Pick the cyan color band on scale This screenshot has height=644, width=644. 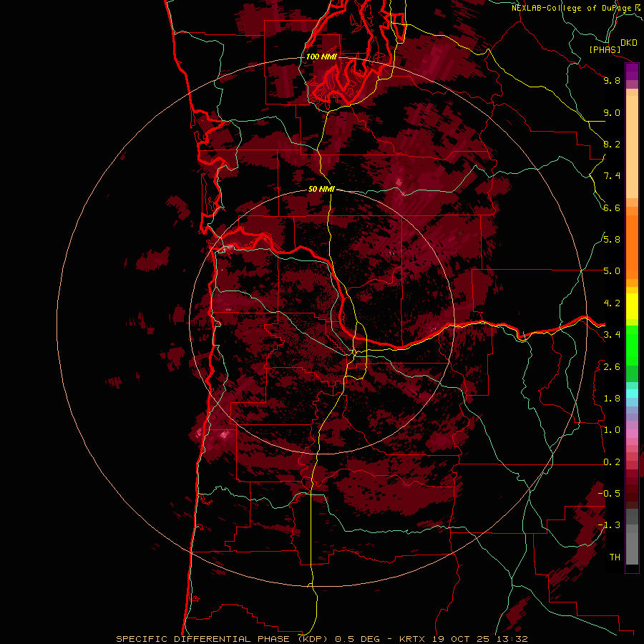tap(632, 394)
